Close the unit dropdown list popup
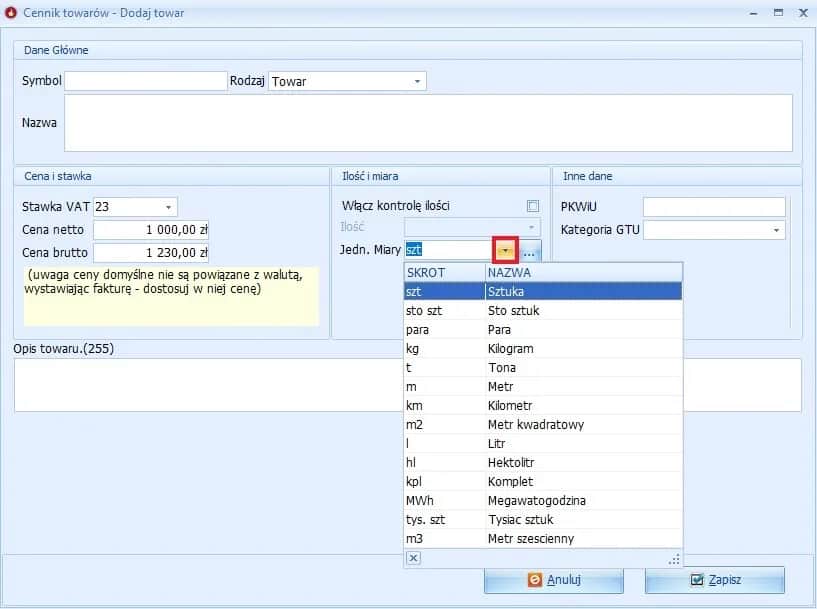 [414, 558]
